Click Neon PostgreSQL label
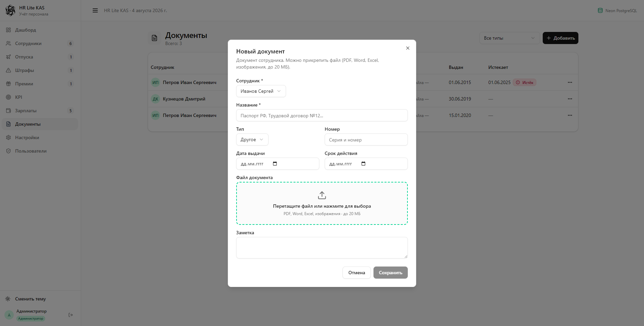The width and height of the screenshot is (644, 326). click(621, 11)
